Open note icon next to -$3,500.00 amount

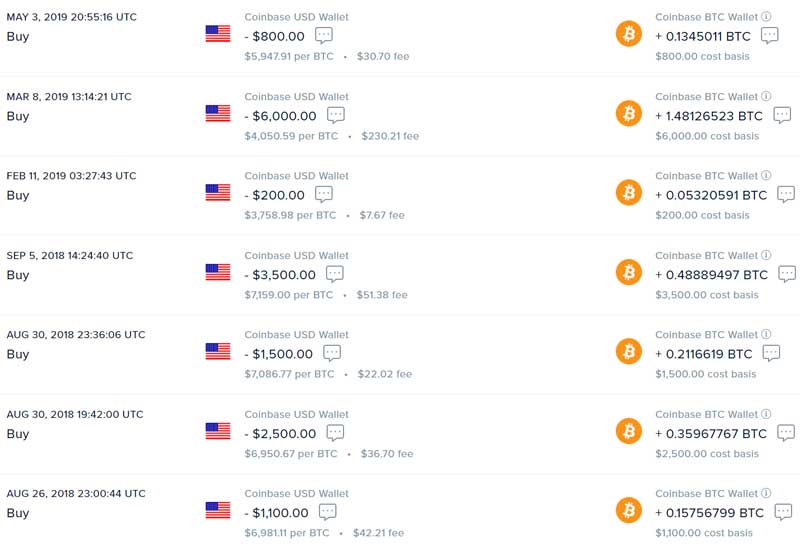(x=335, y=274)
